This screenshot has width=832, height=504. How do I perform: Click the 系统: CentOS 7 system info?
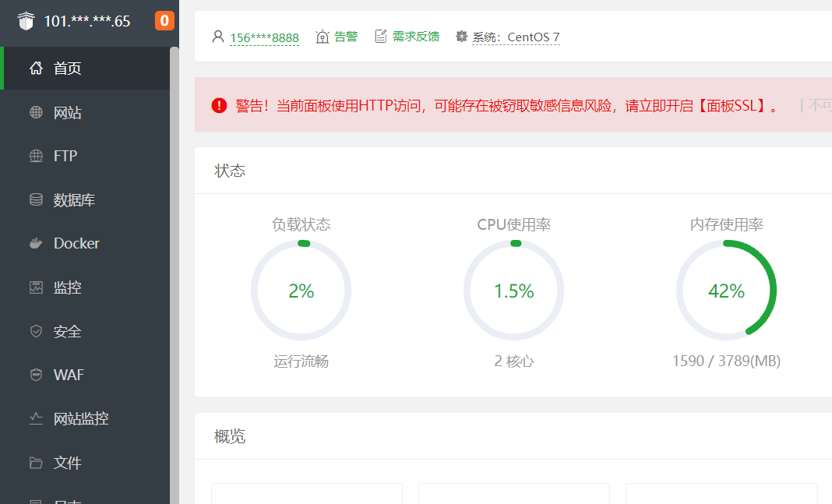pos(515,37)
